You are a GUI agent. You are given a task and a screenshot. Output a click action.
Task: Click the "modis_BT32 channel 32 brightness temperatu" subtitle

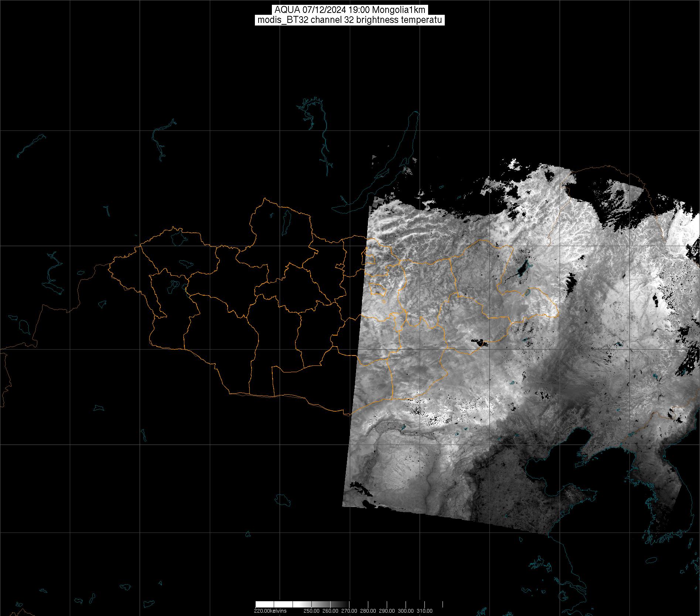(x=350, y=20)
